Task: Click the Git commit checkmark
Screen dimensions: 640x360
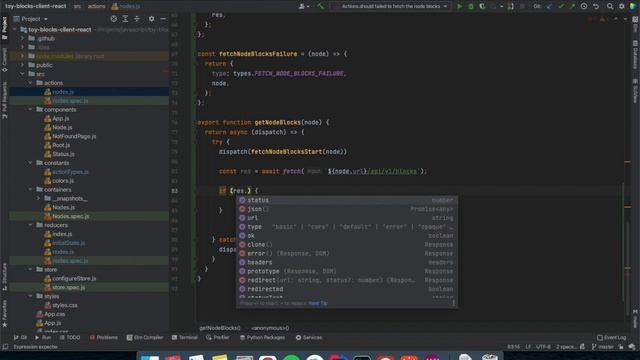Action: (x=561, y=6)
